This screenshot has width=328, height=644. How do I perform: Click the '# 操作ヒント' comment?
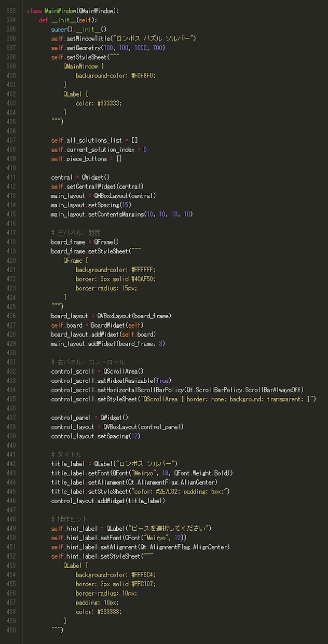[70, 519]
